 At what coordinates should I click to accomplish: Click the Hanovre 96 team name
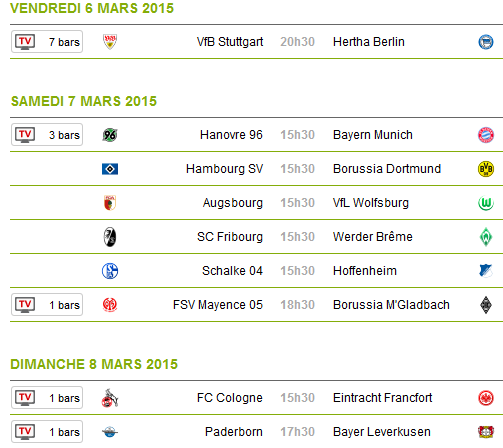click(x=231, y=135)
